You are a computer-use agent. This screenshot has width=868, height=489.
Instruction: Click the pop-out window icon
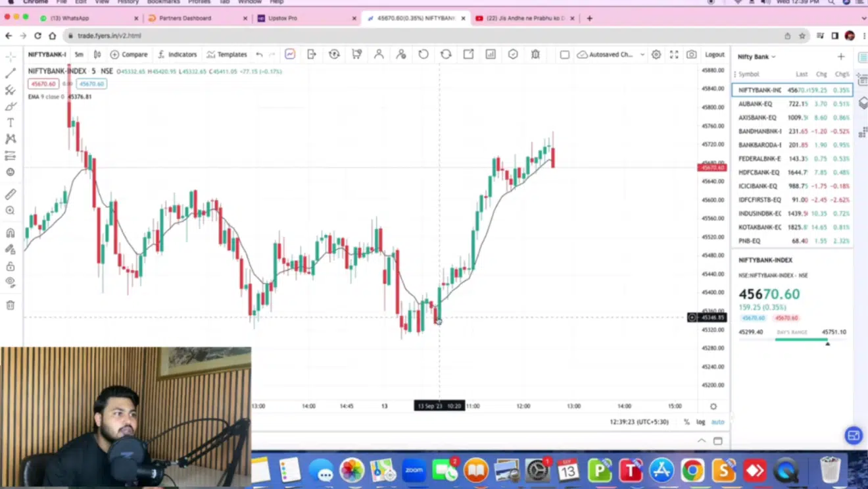[468, 55]
